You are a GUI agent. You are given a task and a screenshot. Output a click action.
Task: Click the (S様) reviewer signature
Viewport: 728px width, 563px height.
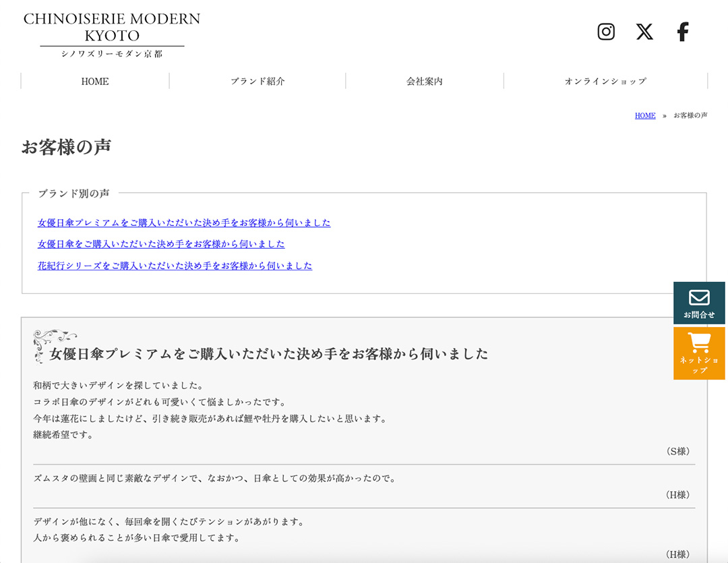click(x=677, y=451)
